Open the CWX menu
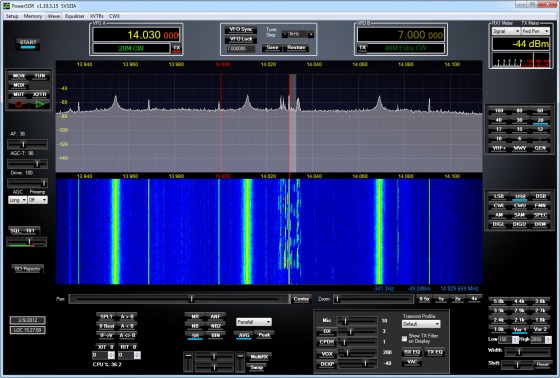Image resolution: width=560 pixels, height=378 pixels. tap(114, 16)
